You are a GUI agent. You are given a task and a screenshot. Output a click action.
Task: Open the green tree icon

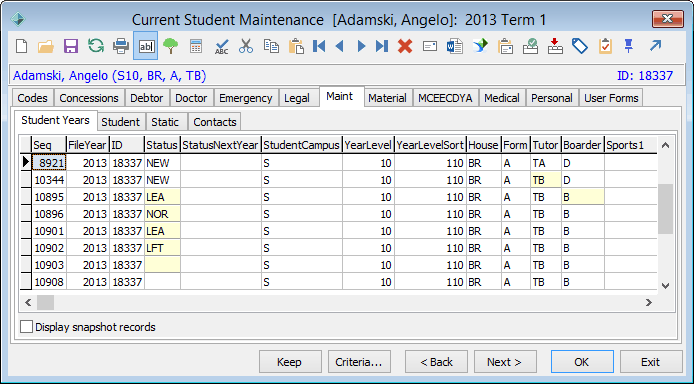pyautogui.click(x=170, y=46)
